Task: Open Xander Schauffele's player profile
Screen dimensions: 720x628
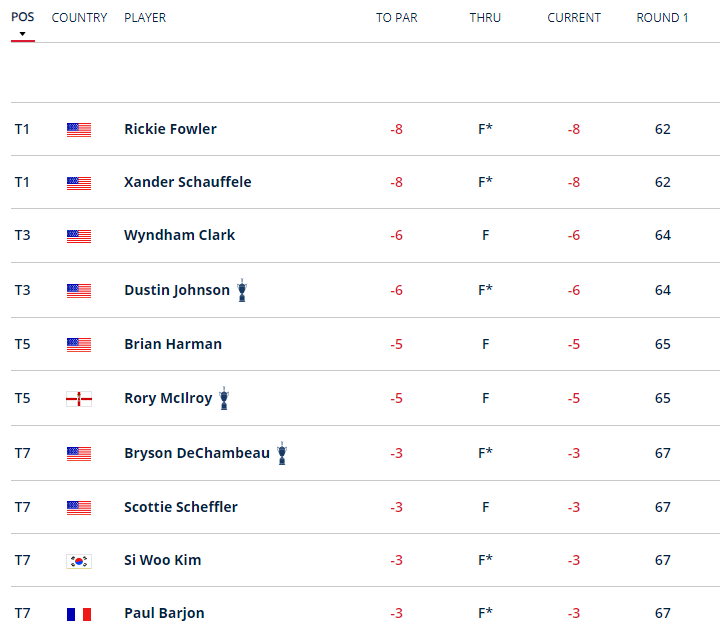Action: tap(187, 182)
